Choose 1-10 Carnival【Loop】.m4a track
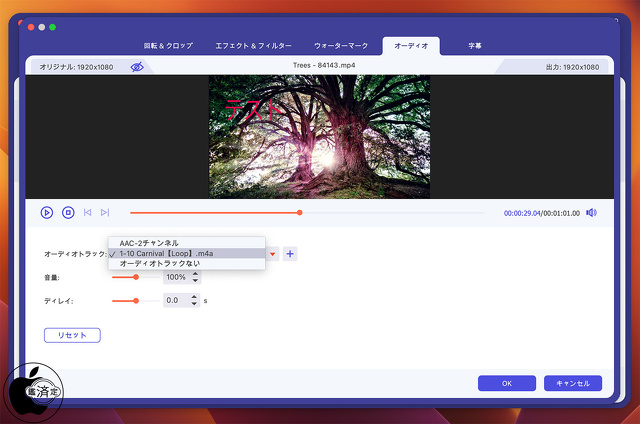The image size is (640, 424). (187, 253)
